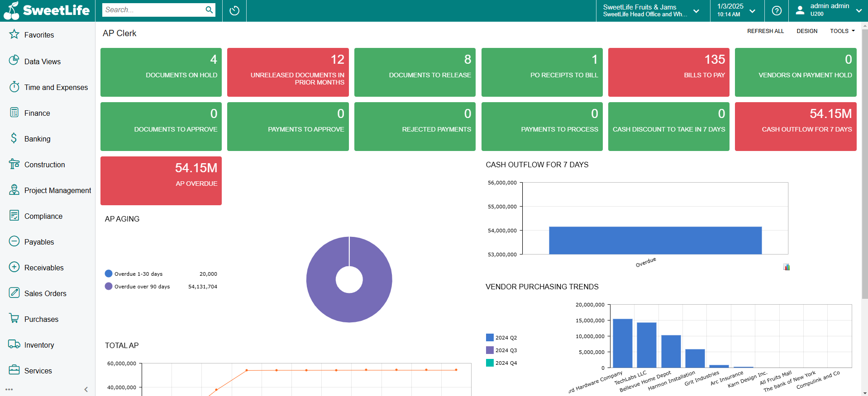Viewport: 868px width, 396px height.
Task: Click the Overdue over 90 days swatch
Action: click(109, 287)
